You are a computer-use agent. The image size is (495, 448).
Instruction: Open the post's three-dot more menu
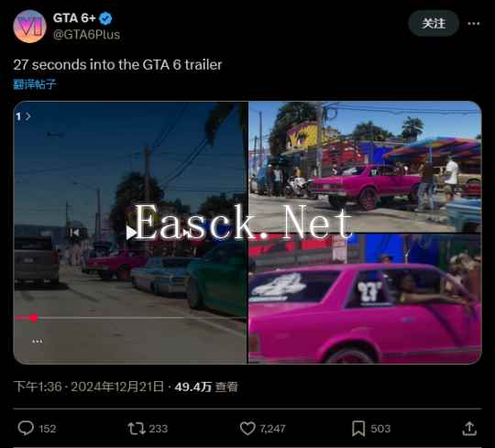[474, 23]
